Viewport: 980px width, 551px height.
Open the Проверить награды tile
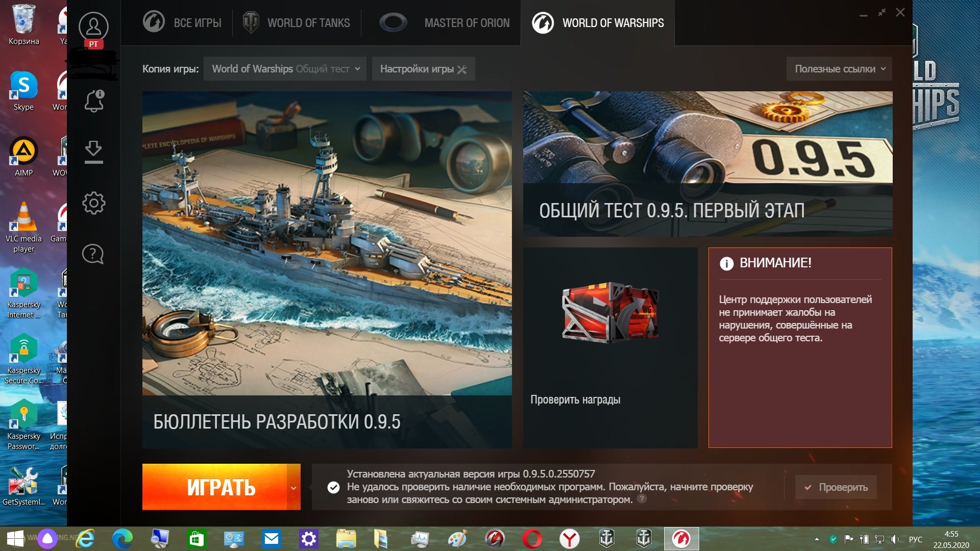tap(610, 348)
